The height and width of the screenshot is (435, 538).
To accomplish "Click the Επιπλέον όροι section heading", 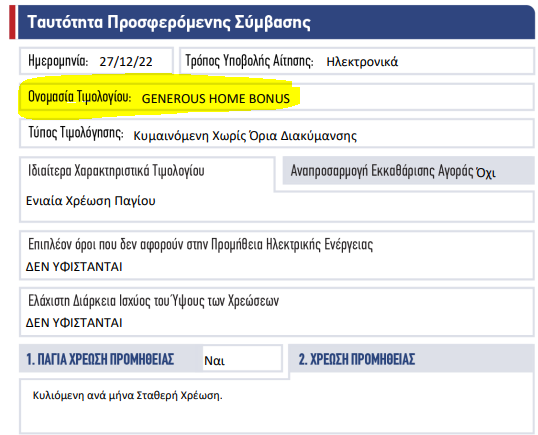I will (200, 244).
